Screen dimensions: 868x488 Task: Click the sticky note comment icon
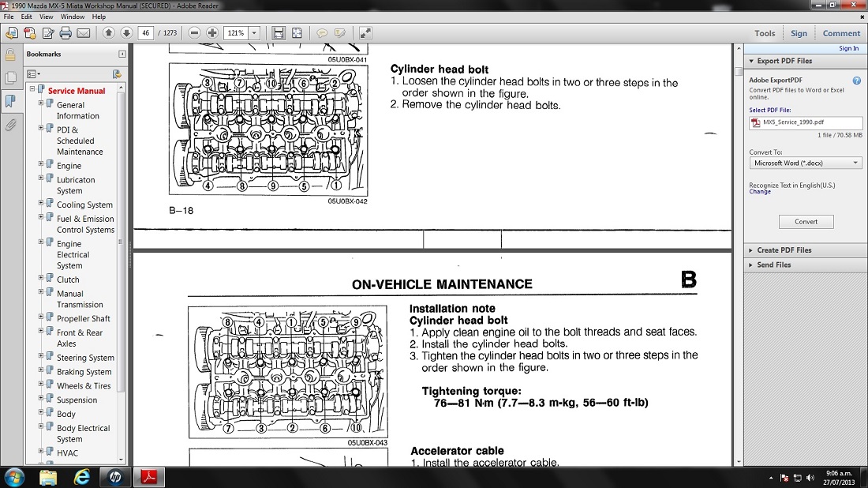322,33
